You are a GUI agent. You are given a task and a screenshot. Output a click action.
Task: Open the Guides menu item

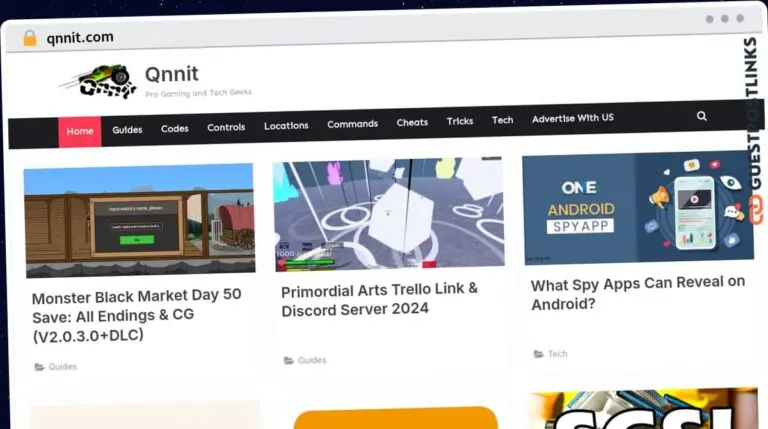(127, 130)
